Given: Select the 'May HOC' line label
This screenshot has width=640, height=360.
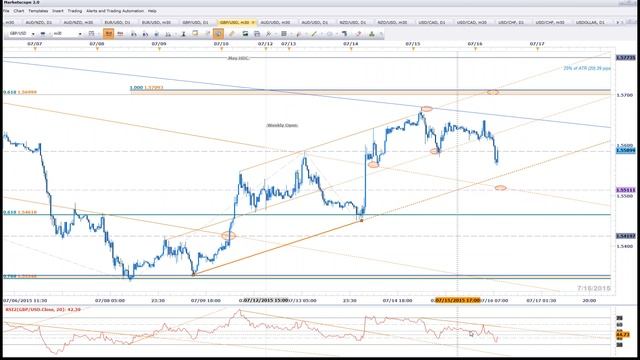Looking at the screenshot, I should click(x=238, y=58).
